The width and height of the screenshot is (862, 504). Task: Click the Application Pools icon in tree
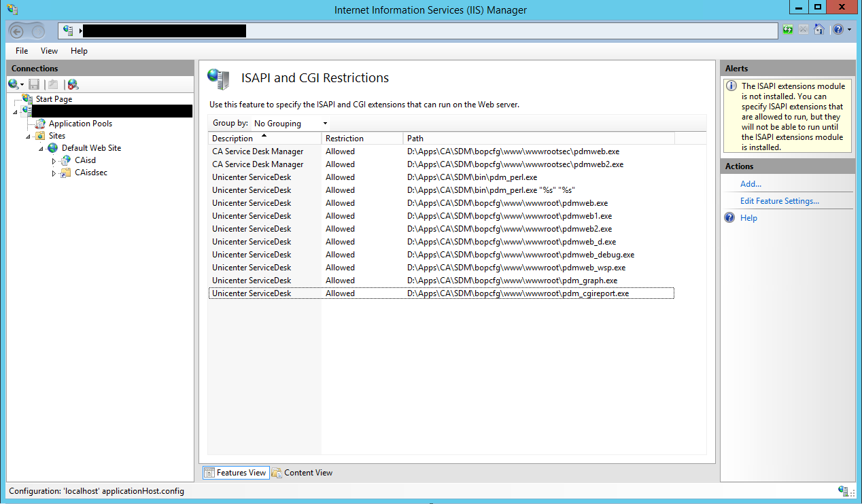tap(41, 124)
